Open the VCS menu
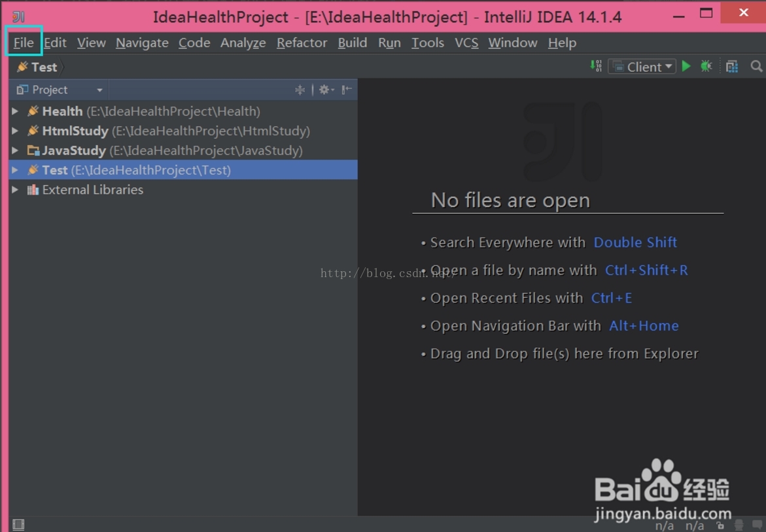Viewport: 766px width, 532px height. coord(466,42)
